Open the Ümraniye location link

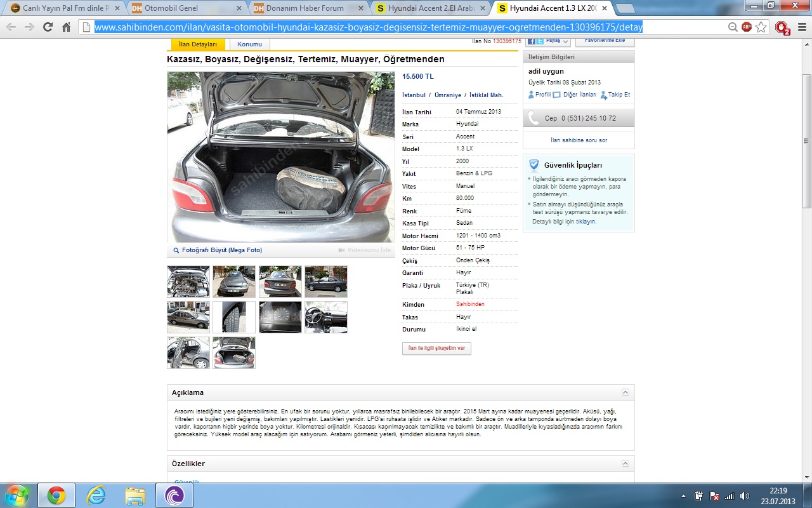coord(448,95)
